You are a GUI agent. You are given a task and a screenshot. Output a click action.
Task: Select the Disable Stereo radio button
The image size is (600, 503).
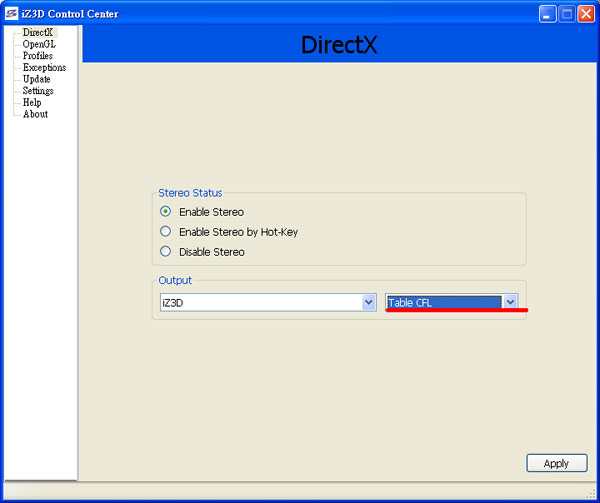[x=165, y=251]
